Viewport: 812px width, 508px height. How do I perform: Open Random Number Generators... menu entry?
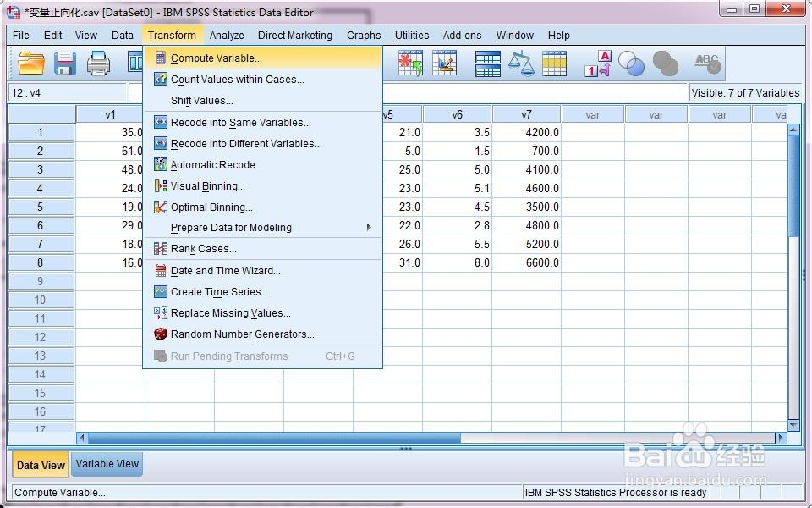coord(262,334)
